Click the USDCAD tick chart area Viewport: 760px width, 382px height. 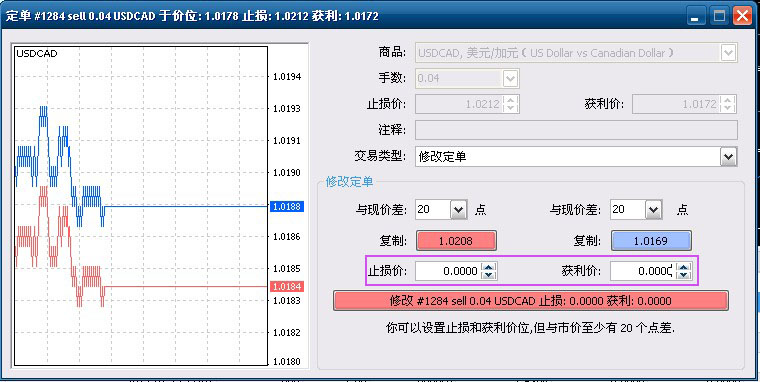tap(141, 206)
